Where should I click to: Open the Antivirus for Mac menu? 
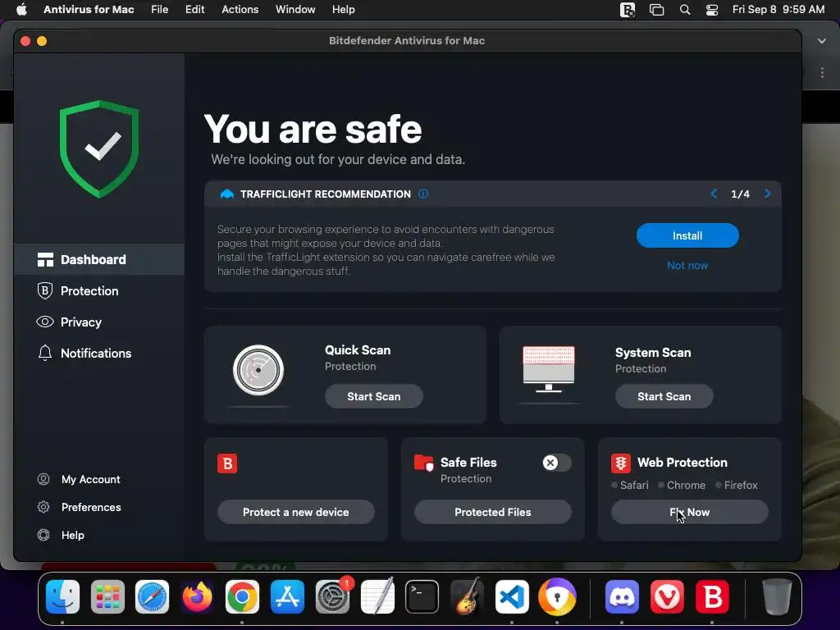tap(89, 10)
